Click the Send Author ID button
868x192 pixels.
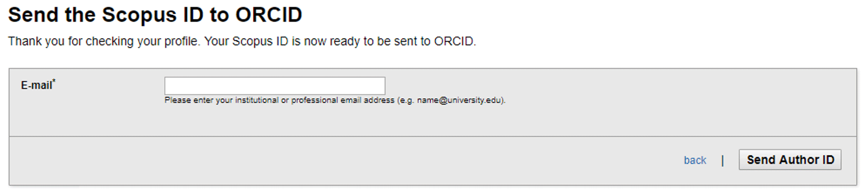pyautogui.click(x=790, y=160)
